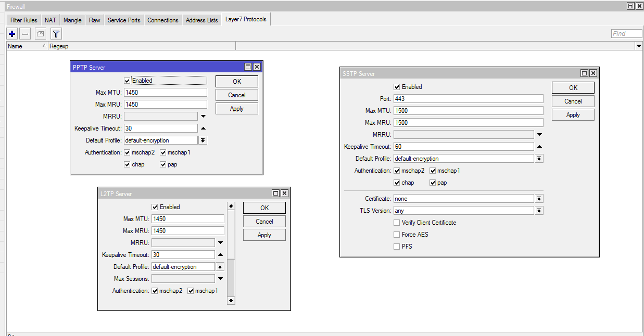Disable the PPTP Server Enabled checkbox

[127, 81]
